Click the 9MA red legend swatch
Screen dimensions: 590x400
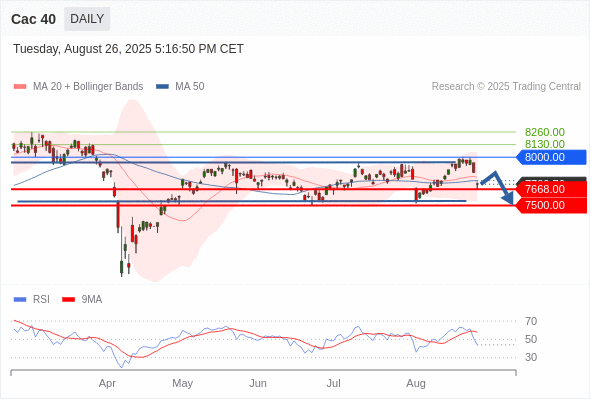click(68, 300)
